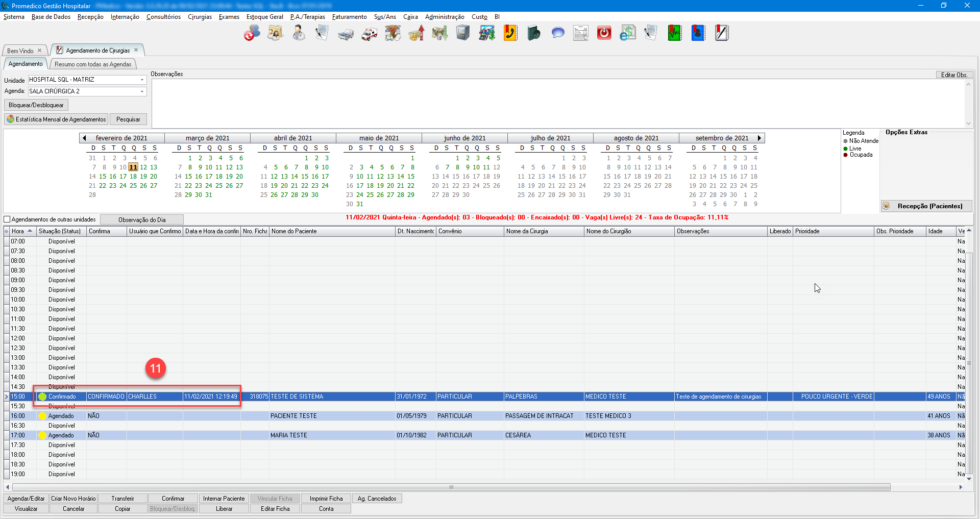This screenshot has width=980, height=519.
Task: Click the red power button icon
Action: (604, 33)
